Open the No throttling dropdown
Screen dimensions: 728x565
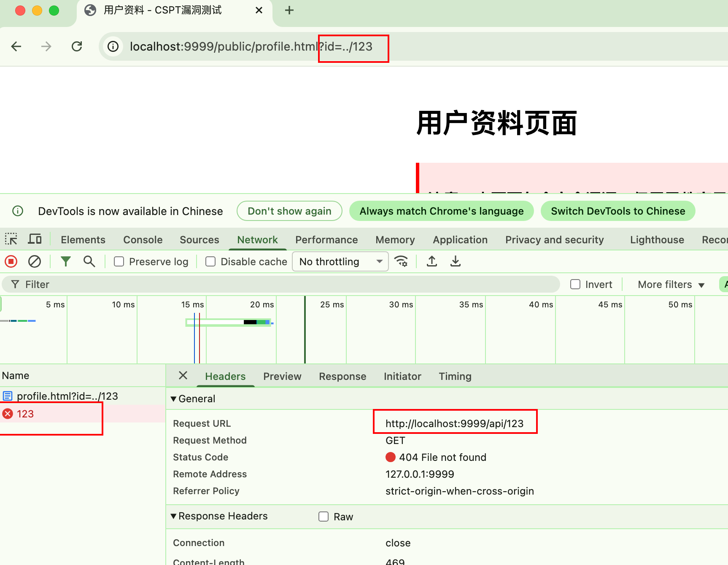[x=340, y=261]
